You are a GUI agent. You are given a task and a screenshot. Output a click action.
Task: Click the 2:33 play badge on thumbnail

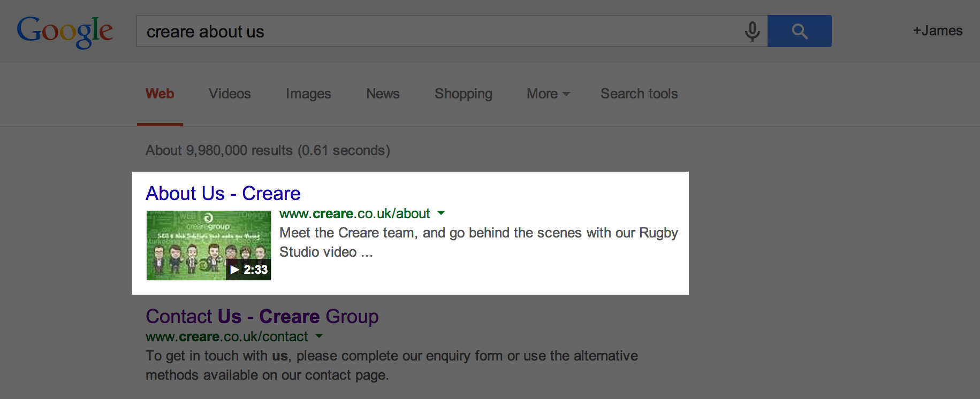pos(249,270)
